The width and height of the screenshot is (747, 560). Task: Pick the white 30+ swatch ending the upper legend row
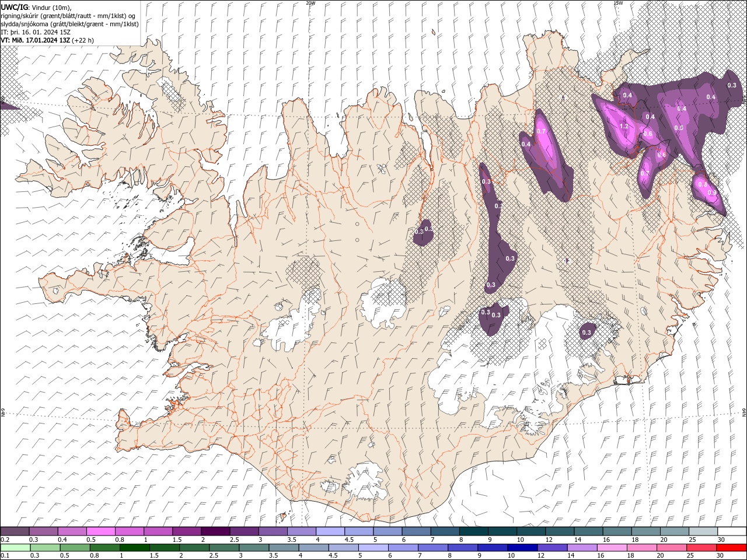731,531
